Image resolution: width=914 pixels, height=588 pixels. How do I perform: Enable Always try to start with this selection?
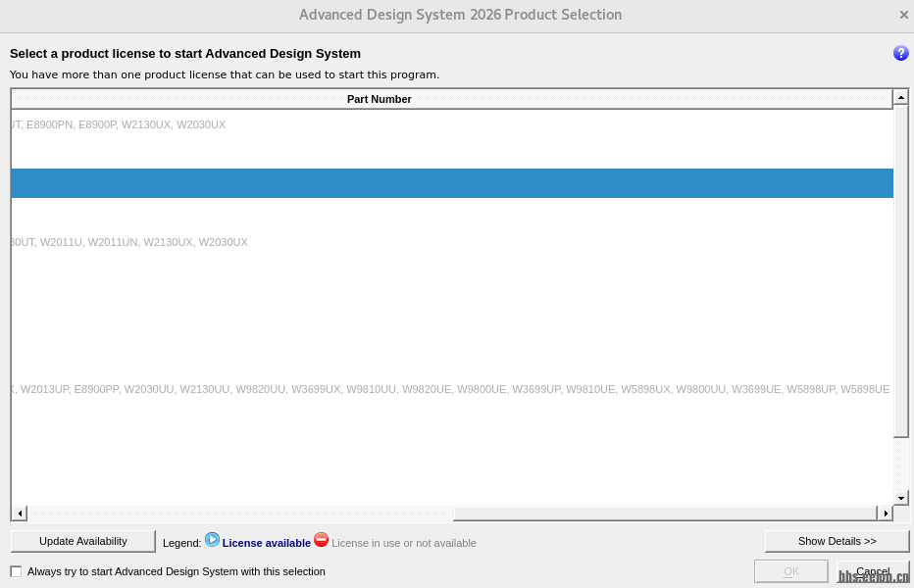16,571
